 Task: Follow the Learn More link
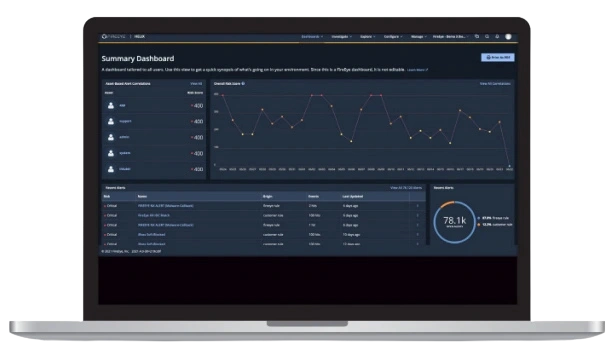click(x=417, y=70)
